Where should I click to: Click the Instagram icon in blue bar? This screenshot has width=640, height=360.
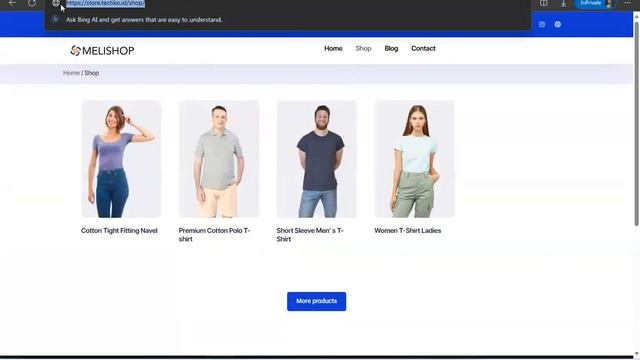pyautogui.click(x=542, y=24)
